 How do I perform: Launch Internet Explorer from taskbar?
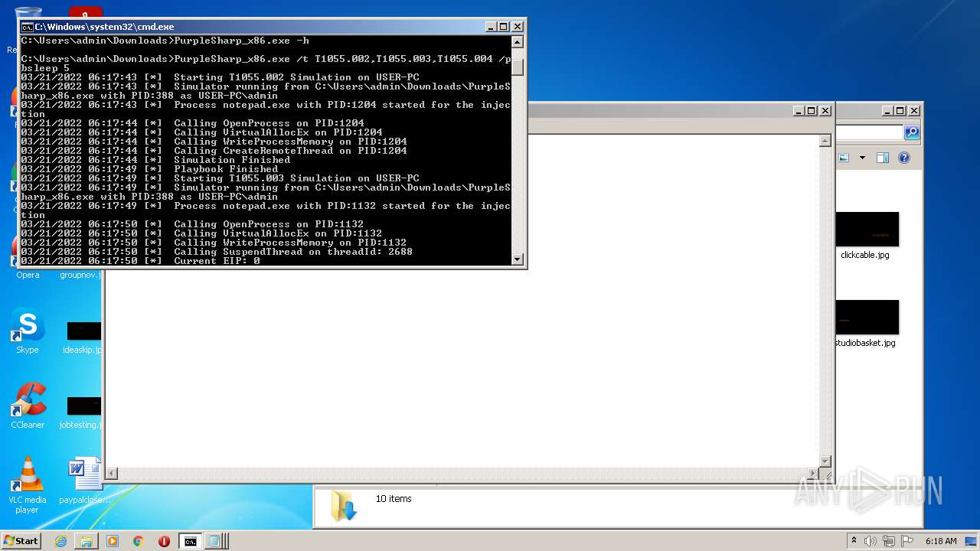(x=60, y=541)
